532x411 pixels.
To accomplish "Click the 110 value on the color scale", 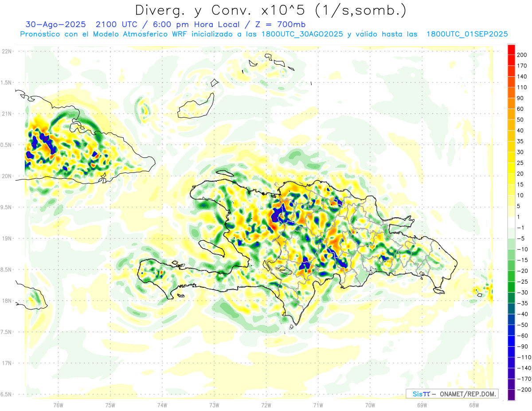I will click(522, 87).
